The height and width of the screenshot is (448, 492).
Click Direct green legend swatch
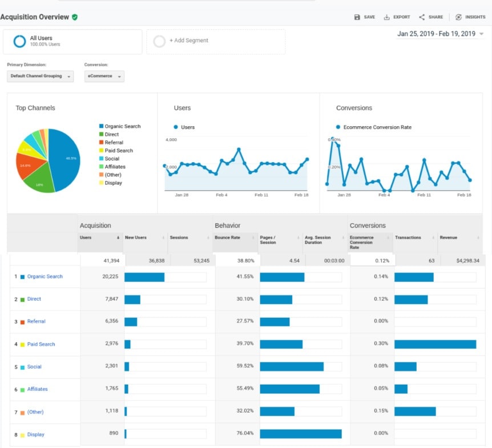pos(101,134)
